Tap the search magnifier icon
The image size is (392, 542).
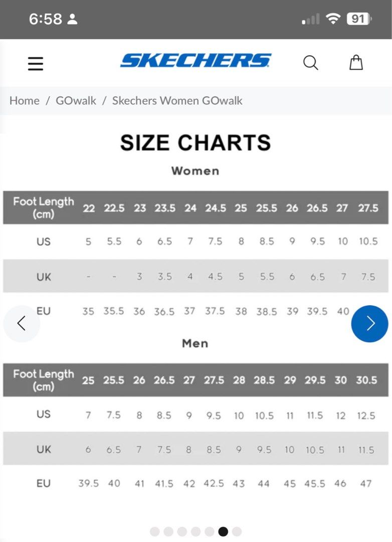(x=310, y=63)
